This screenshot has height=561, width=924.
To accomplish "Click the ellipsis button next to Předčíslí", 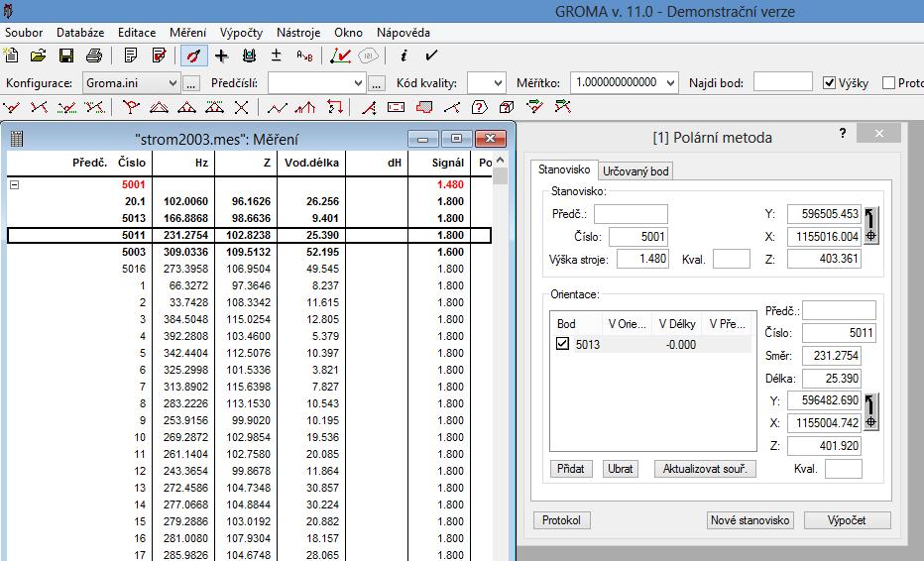I will pyautogui.click(x=377, y=83).
